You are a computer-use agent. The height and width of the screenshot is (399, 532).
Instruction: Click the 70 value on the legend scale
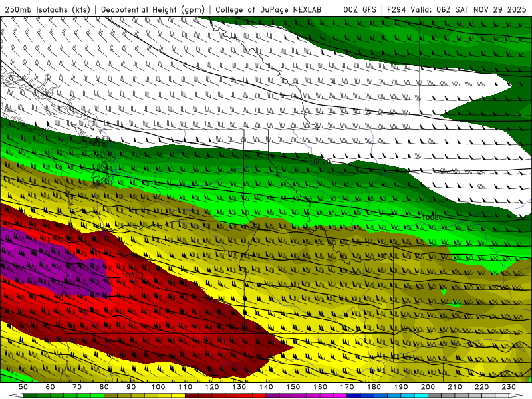[x=77, y=387]
